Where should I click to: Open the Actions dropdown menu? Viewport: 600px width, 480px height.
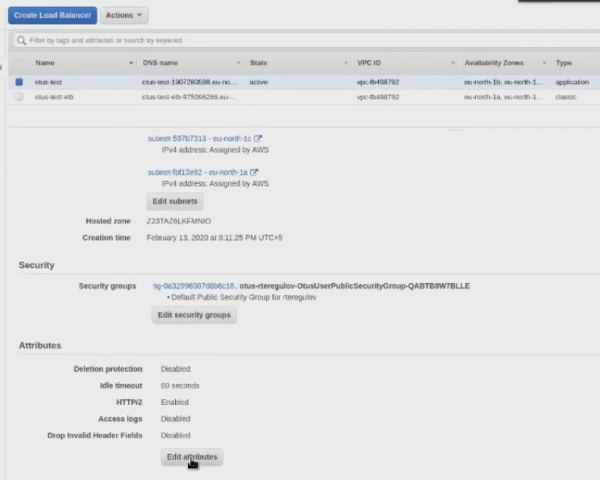coord(125,16)
